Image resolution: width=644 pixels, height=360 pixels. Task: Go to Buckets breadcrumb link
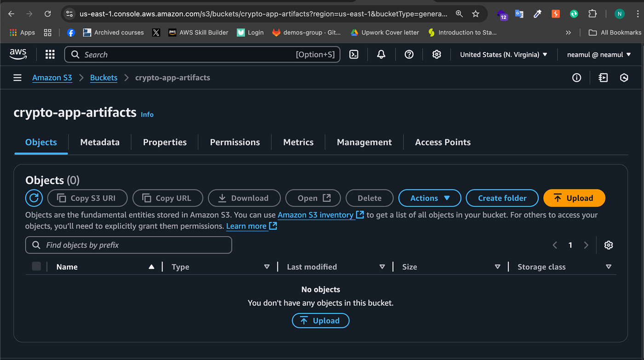(103, 78)
